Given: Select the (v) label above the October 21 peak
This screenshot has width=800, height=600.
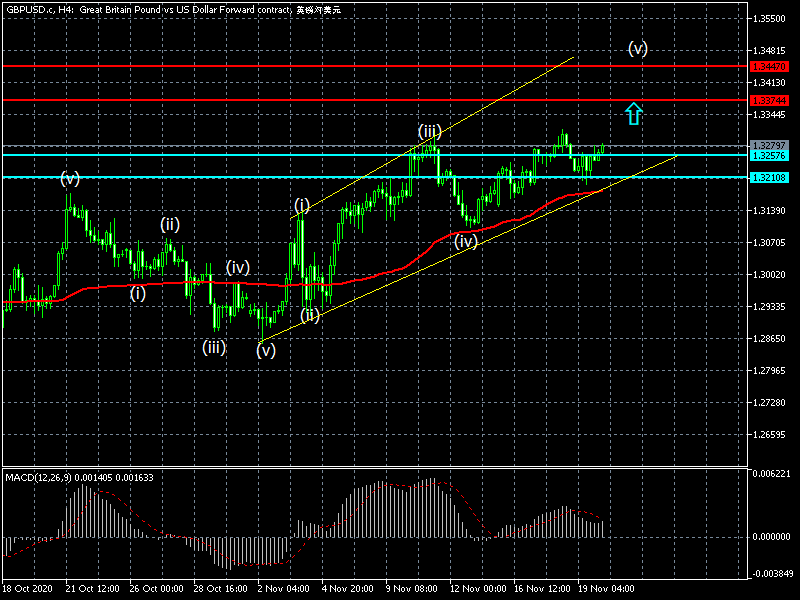Looking at the screenshot, I should (70, 178).
